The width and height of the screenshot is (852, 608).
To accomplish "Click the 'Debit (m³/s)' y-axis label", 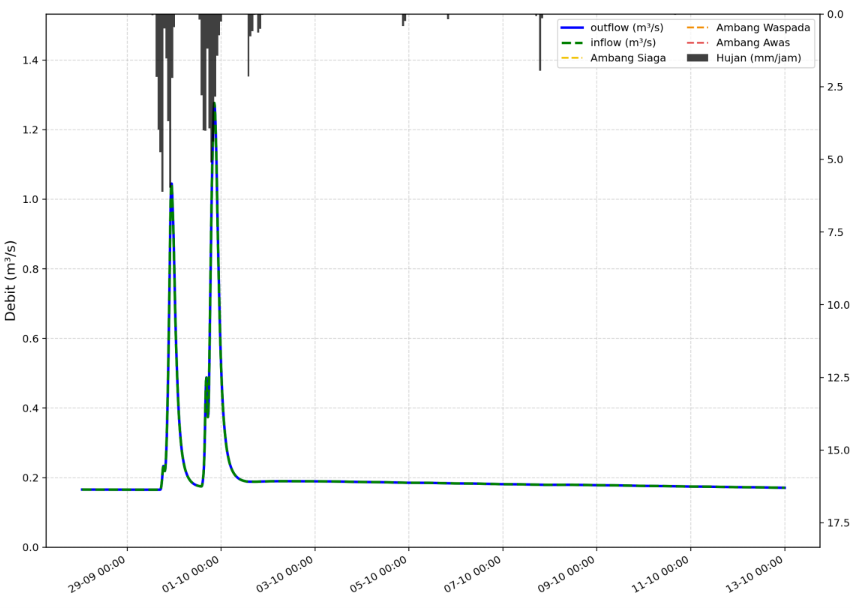I will 11,280.
